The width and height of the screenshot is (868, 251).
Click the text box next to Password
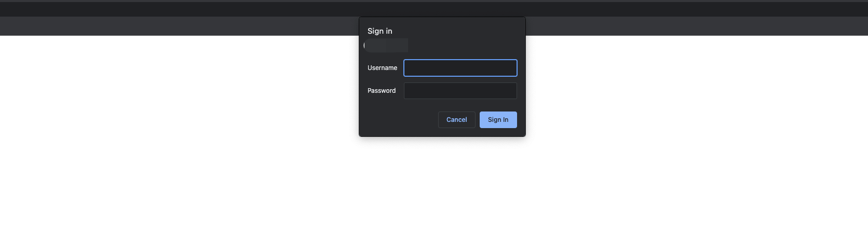point(460,91)
